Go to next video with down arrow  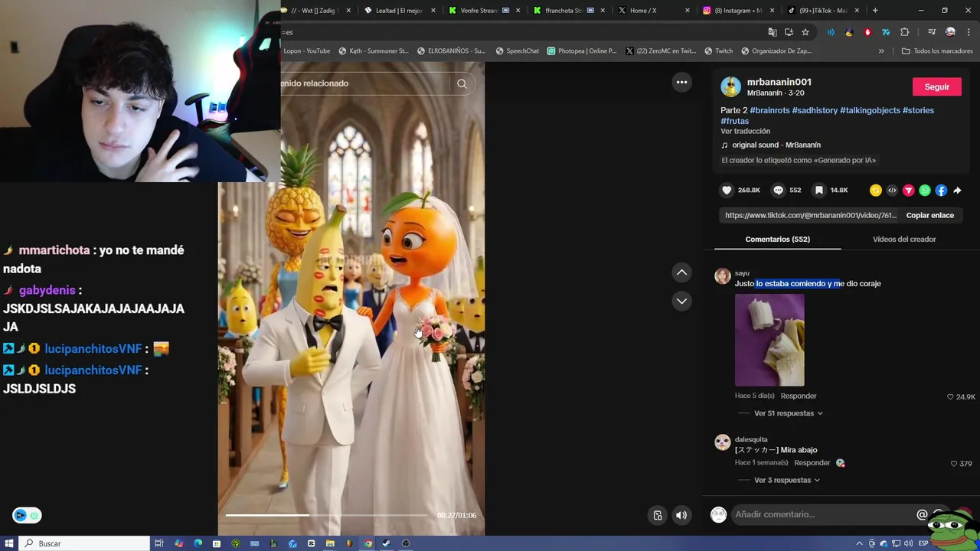click(681, 302)
